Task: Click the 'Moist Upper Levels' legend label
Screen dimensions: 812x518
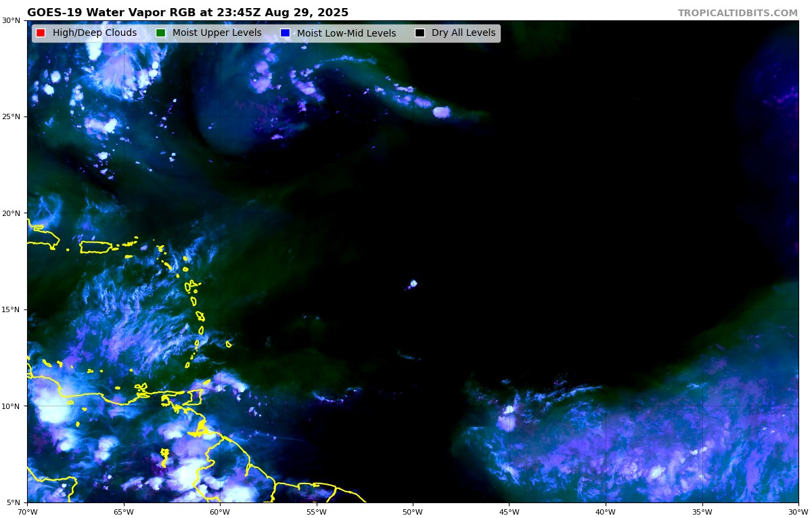Action: (x=217, y=33)
